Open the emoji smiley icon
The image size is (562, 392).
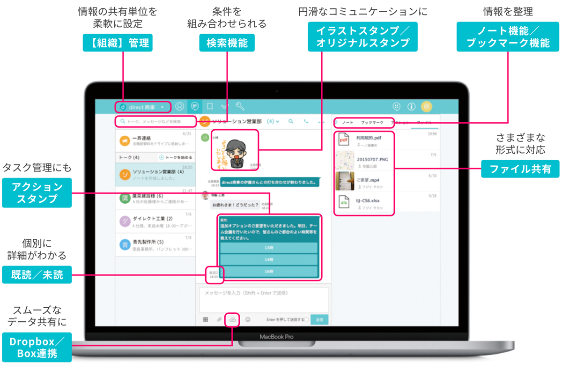tap(248, 320)
